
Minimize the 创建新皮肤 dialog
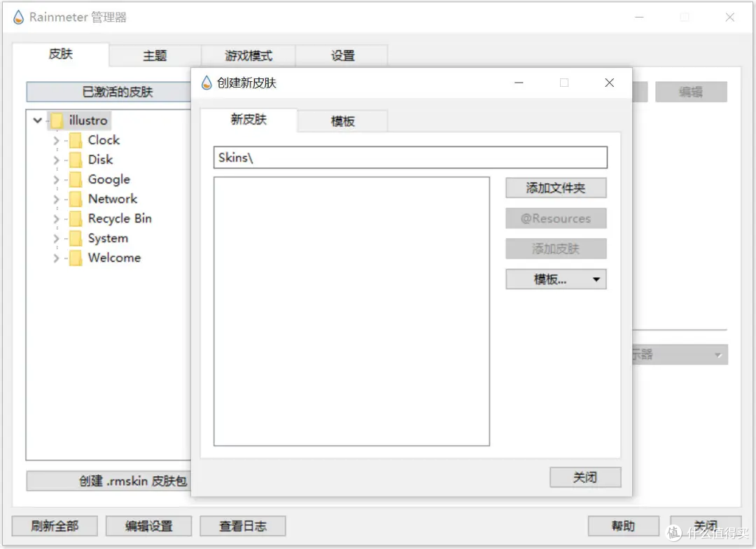pos(519,83)
